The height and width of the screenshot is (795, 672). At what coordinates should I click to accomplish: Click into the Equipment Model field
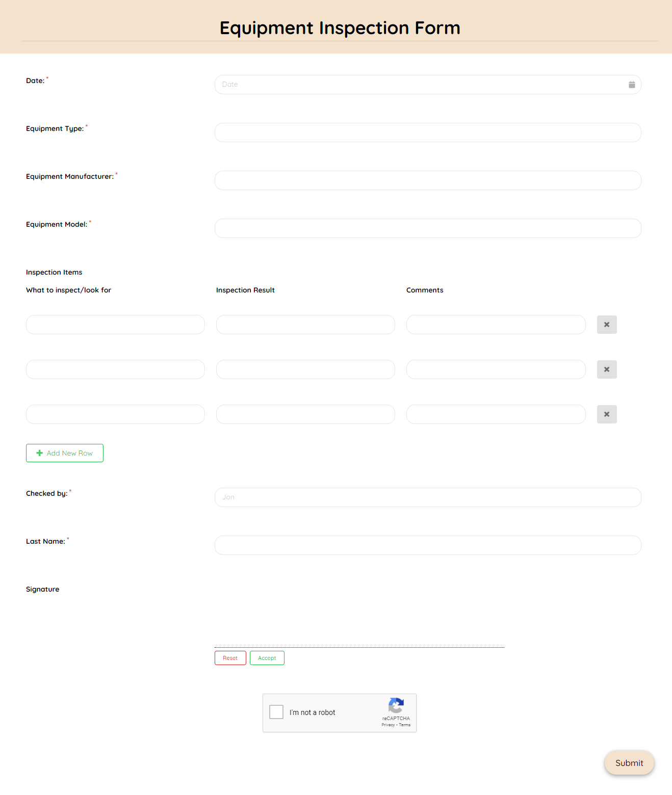click(x=428, y=228)
